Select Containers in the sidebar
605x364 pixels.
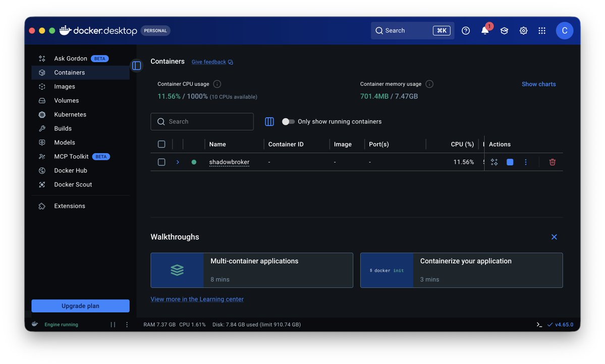[x=80, y=73]
